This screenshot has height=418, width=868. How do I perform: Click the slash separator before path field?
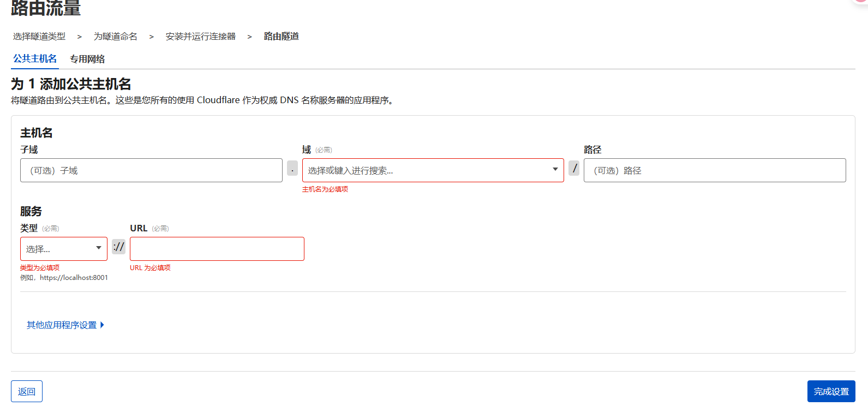[574, 168]
